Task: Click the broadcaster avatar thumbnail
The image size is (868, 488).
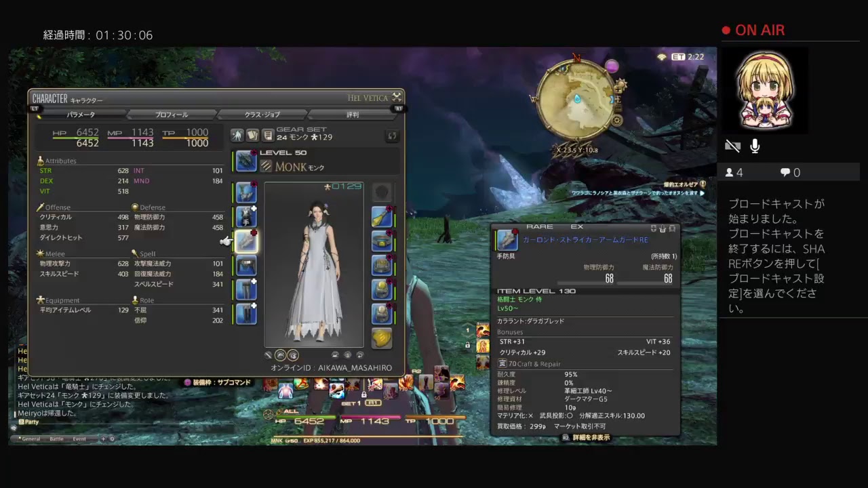Action: 765,90
